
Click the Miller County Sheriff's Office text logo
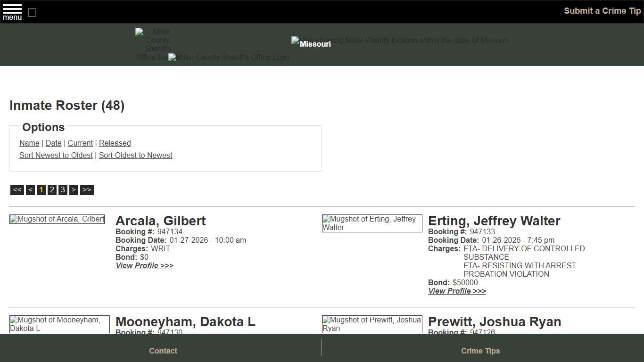(228, 57)
